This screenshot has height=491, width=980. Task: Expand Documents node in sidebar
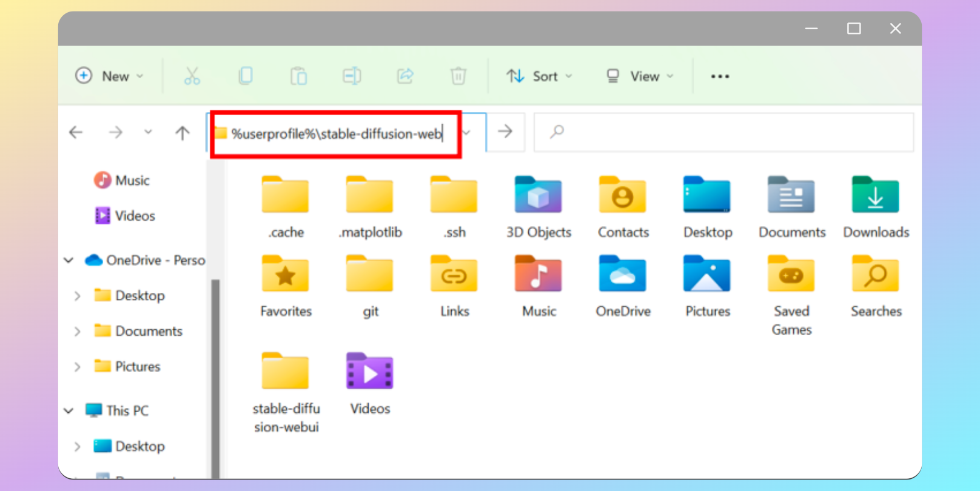78,331
